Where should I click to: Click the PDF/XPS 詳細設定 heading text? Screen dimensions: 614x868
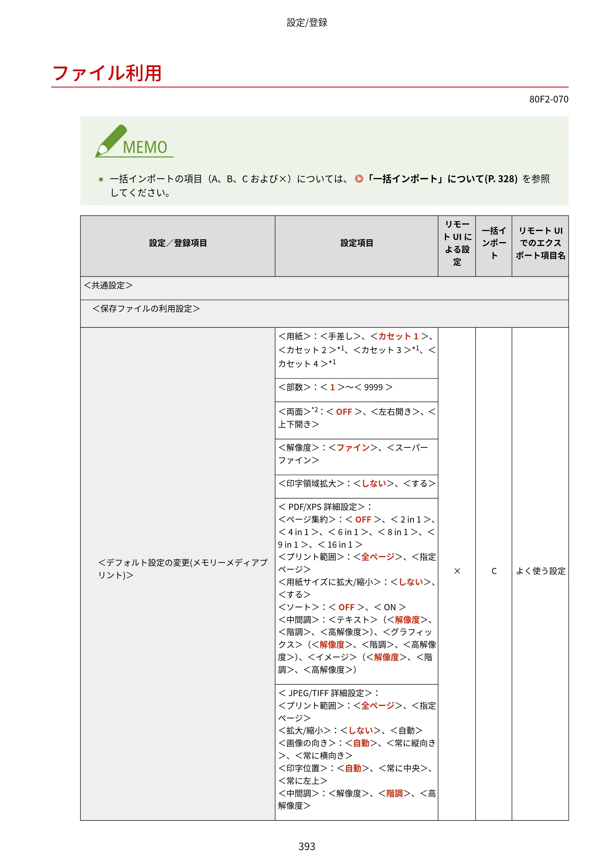325,507
